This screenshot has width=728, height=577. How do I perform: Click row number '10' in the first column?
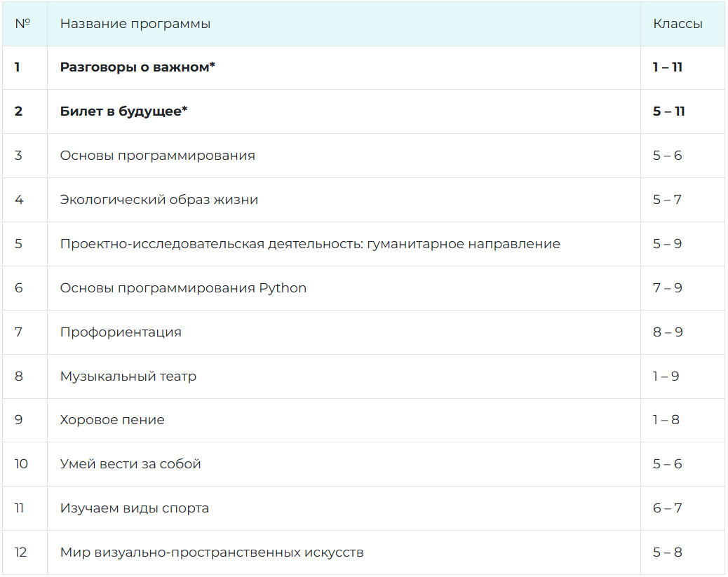pyautogui.click(x=21, y=463)
